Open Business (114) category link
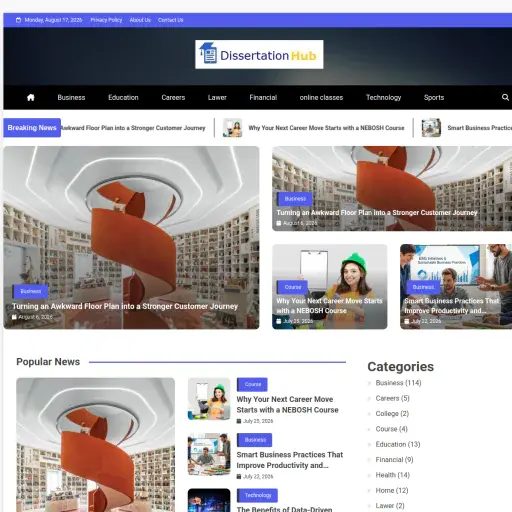This screenshot has width=512, height=512. (398, 383)
